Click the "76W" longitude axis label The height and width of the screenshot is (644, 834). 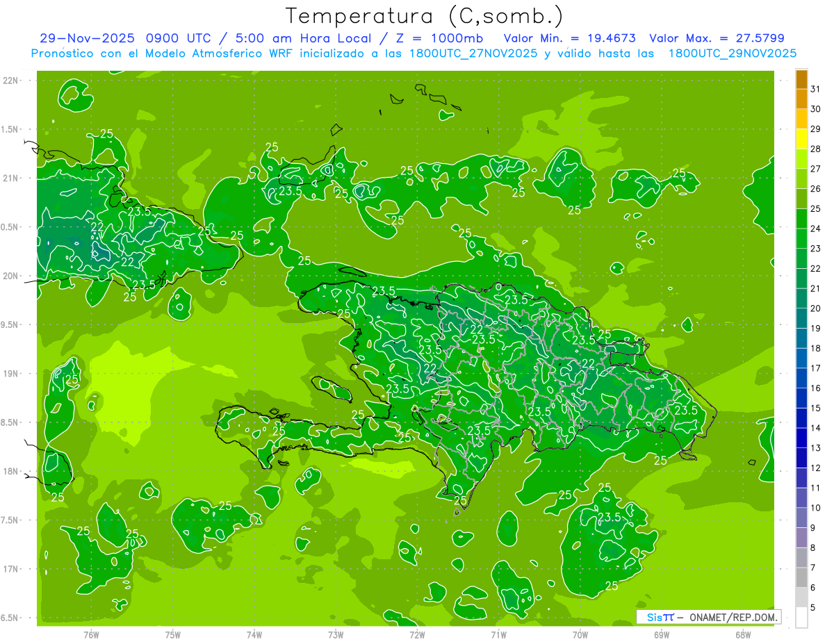(x=91, y=635)
